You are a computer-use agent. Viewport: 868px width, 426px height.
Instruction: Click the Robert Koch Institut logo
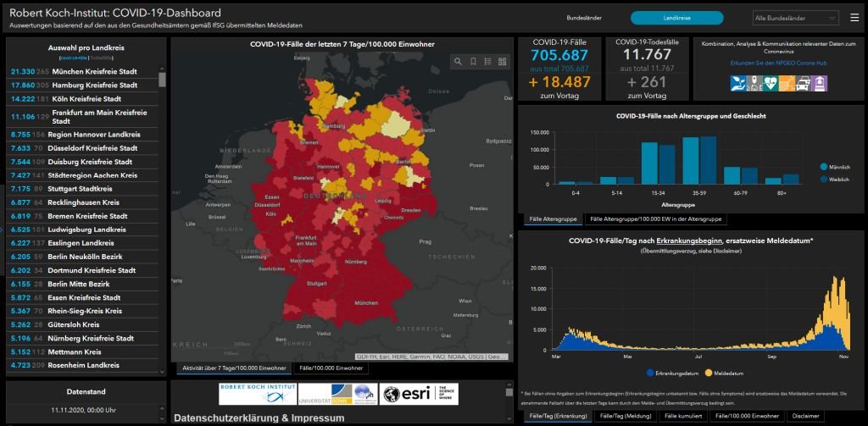tap(258, 394)
